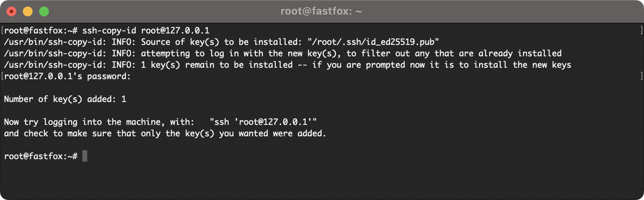Click the left bracket mark before password prompt
The image size is (644, 200).
[x=2, y=76]
